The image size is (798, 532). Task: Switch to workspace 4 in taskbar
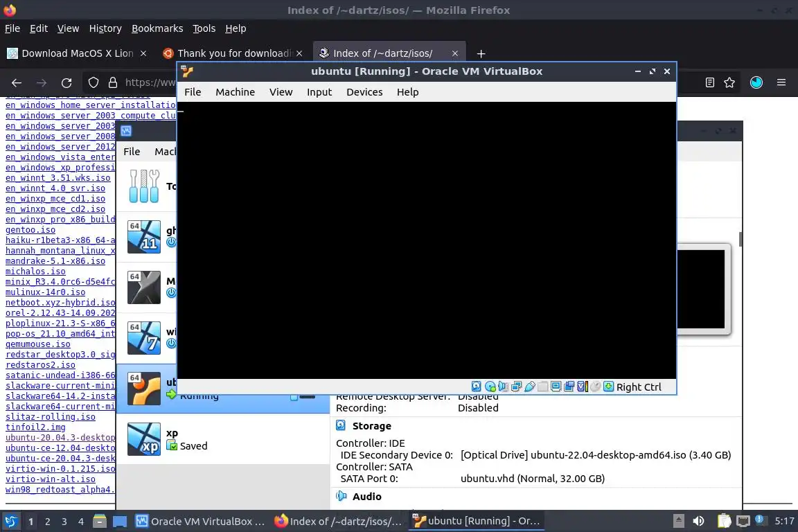click(81, 522)
